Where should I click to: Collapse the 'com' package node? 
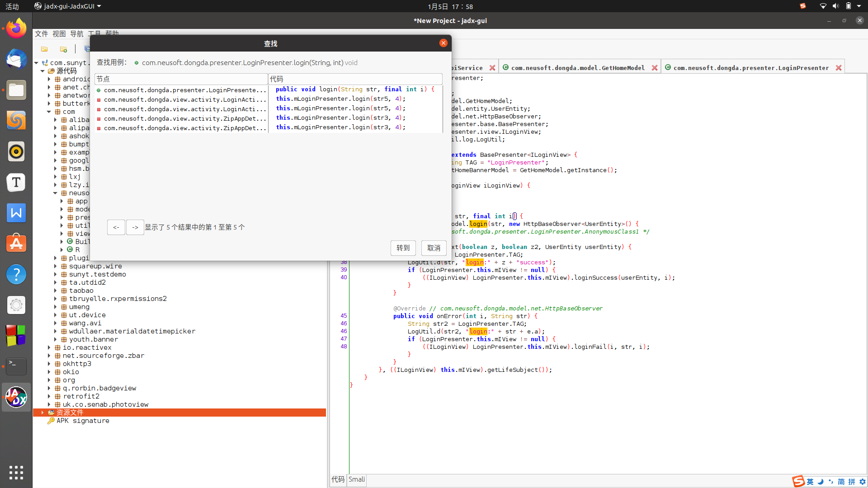click(49, 112)
